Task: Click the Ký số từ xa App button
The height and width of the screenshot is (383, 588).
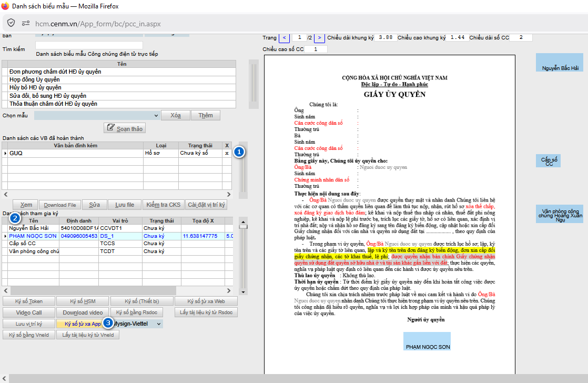Action: tap(83, 324)
